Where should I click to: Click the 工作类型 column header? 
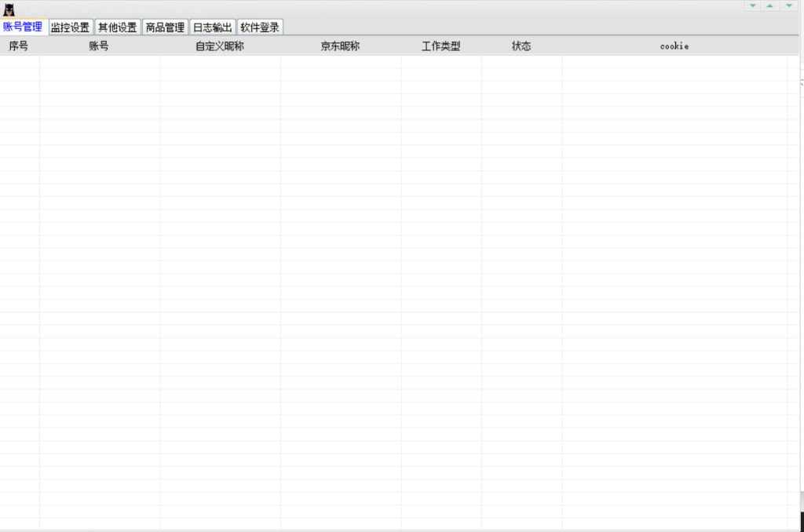(x=441, y=46)
